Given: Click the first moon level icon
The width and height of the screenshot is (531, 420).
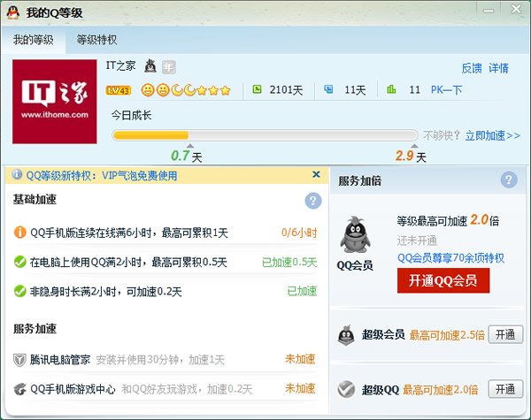Looking at the screenshot, I should (x=176, y=90).
